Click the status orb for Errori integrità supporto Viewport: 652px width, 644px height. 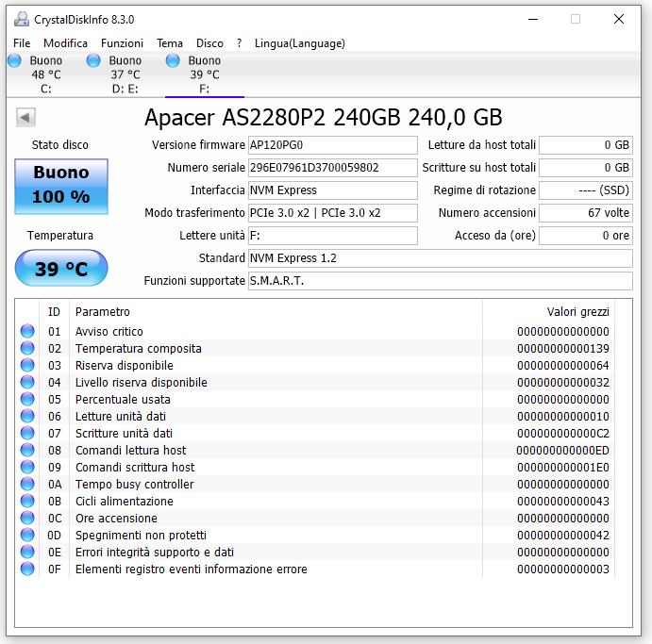[27, 552]
